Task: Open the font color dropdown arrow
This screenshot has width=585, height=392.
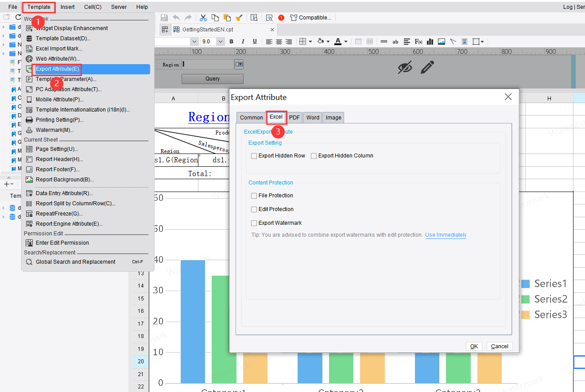Action: pos(346,42)
